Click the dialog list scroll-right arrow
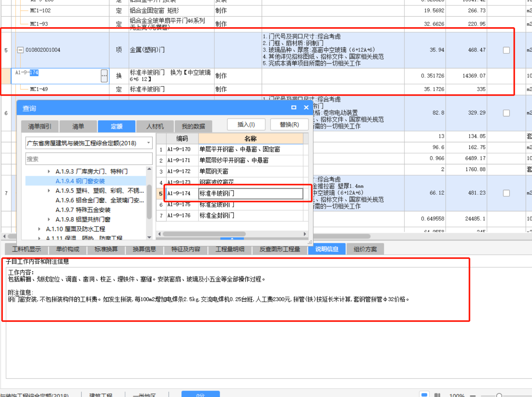532x397 pixels. [x=305, y=234]
